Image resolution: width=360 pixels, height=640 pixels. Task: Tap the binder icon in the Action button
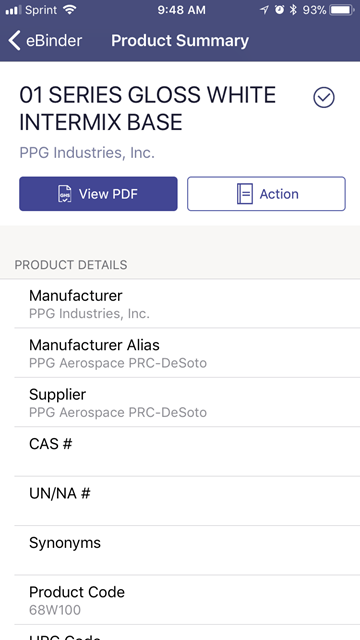tap(244, 194)
